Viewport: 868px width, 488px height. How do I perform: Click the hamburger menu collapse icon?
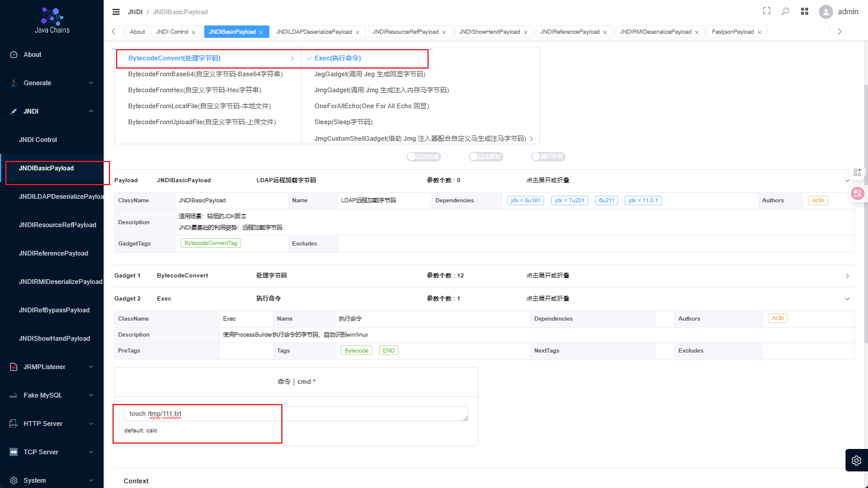116,12
